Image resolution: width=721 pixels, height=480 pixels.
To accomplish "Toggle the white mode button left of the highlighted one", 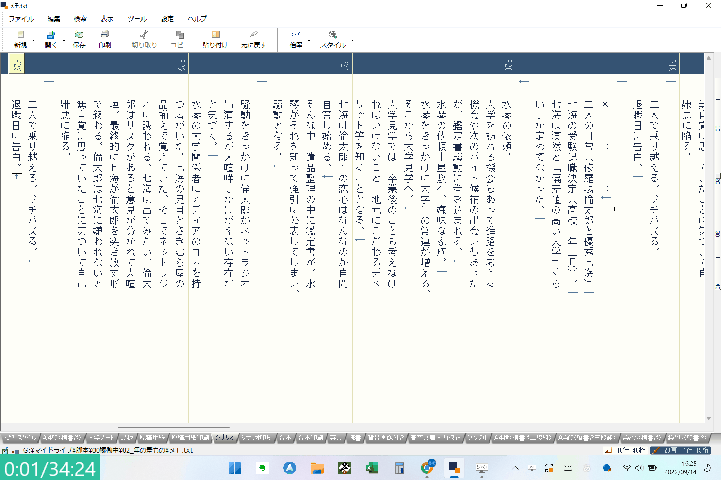I will tap(625, 451).
